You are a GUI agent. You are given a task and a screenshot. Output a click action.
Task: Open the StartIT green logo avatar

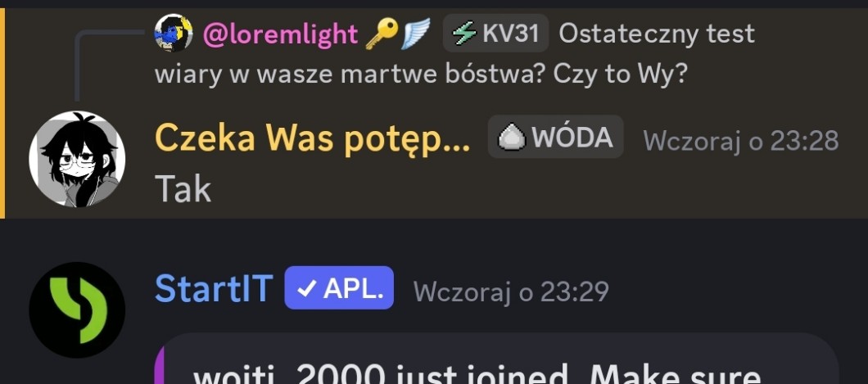(x=77, y=310)
